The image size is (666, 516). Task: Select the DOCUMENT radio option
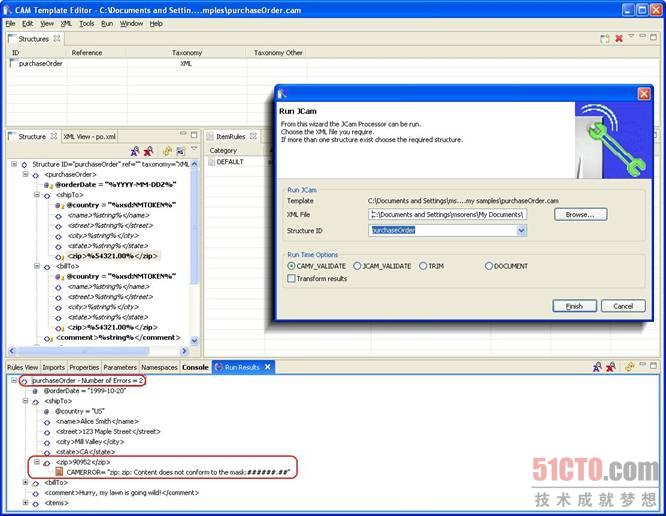488,266
